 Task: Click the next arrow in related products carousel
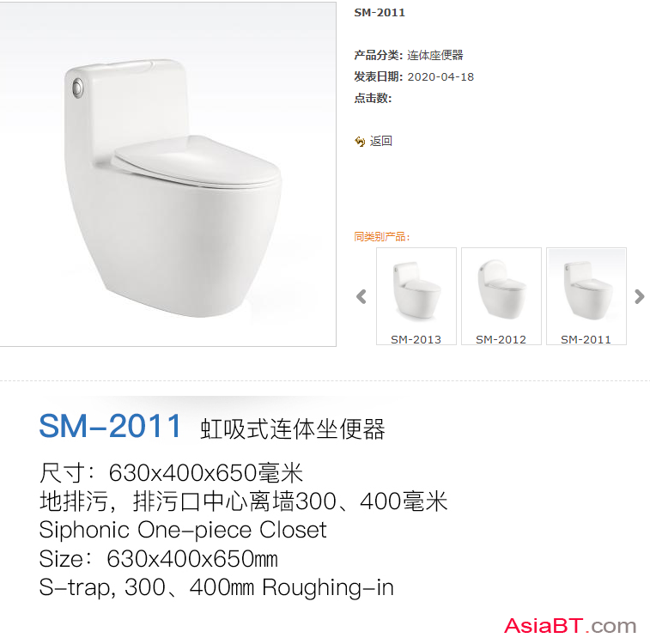[x=639, y=296]
